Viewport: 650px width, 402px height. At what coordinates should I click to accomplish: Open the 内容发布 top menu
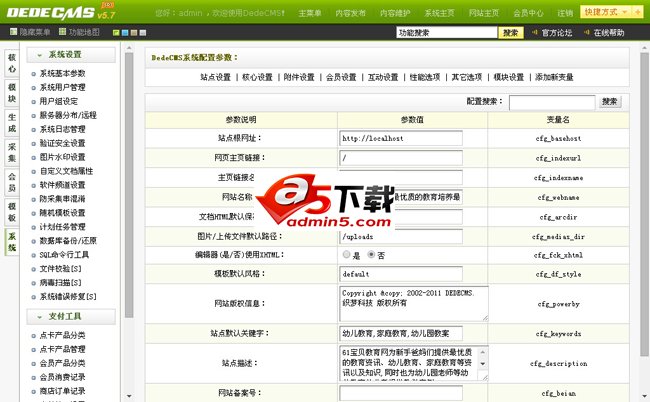350,13
